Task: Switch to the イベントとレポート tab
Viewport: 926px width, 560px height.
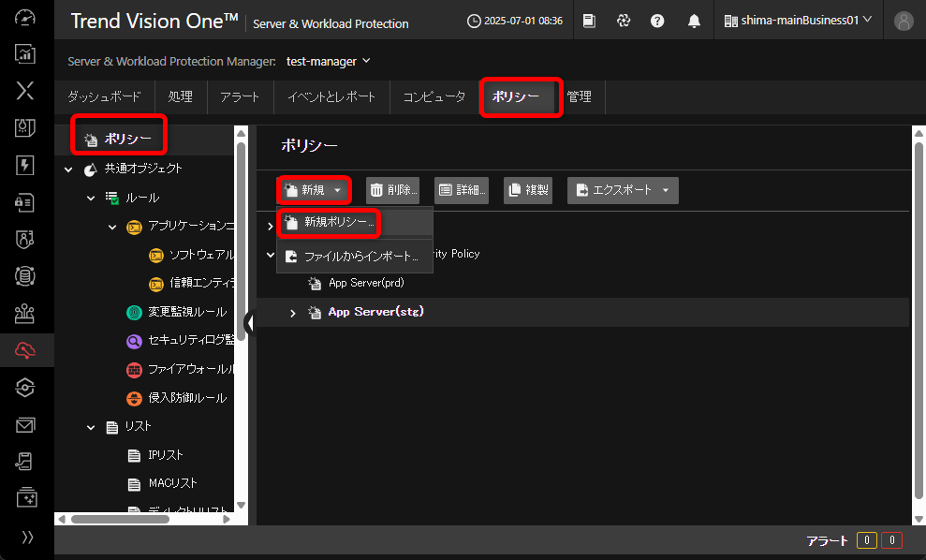Action: tap(331, 96)
